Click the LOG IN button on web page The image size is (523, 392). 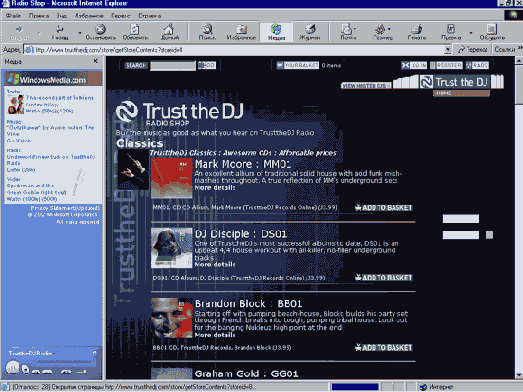(414, 65)
